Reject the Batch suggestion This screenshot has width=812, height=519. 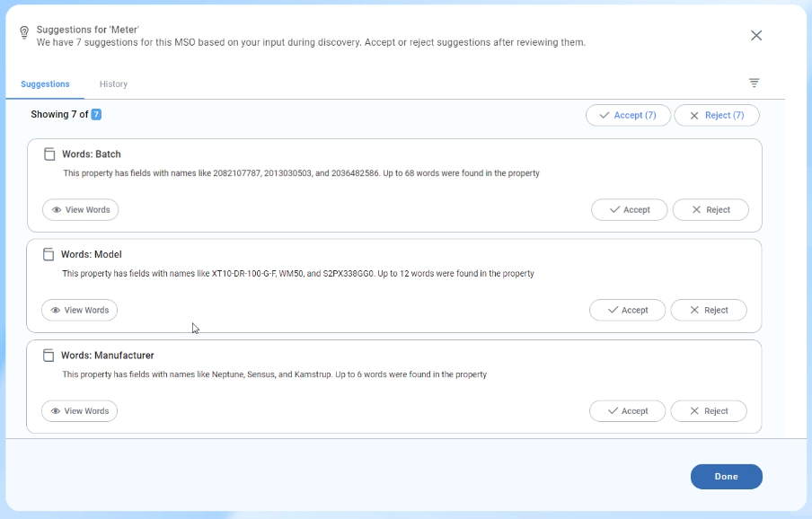click(710, 210)
